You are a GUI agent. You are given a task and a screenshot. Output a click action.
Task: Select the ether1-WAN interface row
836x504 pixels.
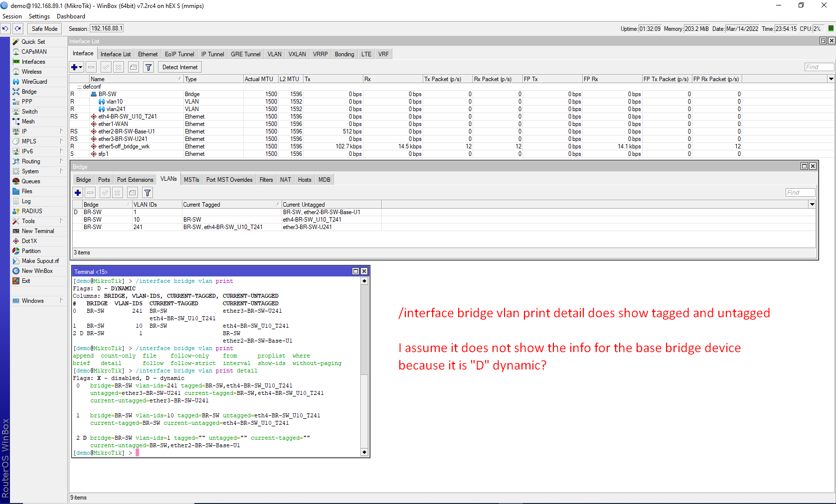(x=113, y=124)
